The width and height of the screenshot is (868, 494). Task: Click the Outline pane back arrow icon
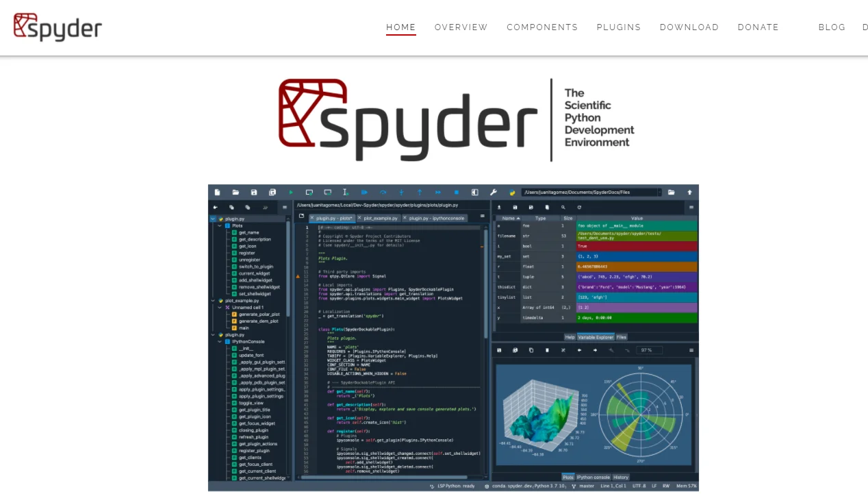216,207
